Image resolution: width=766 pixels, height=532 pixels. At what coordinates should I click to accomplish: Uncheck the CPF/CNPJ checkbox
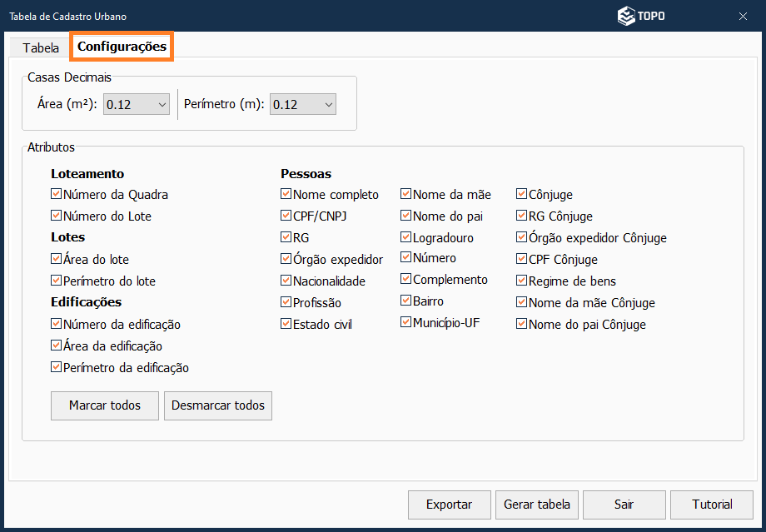[286, 216]
